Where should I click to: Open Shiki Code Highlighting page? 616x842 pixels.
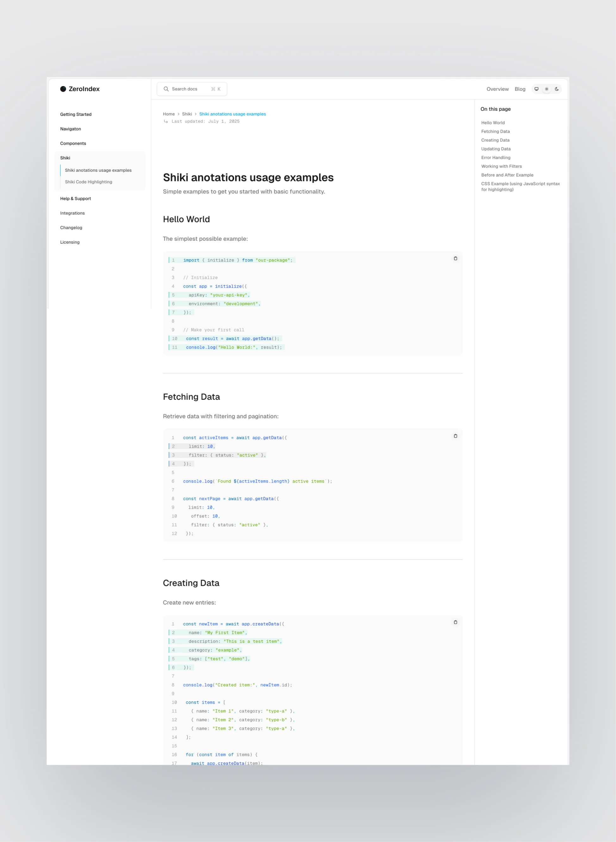tap(88, 182)
